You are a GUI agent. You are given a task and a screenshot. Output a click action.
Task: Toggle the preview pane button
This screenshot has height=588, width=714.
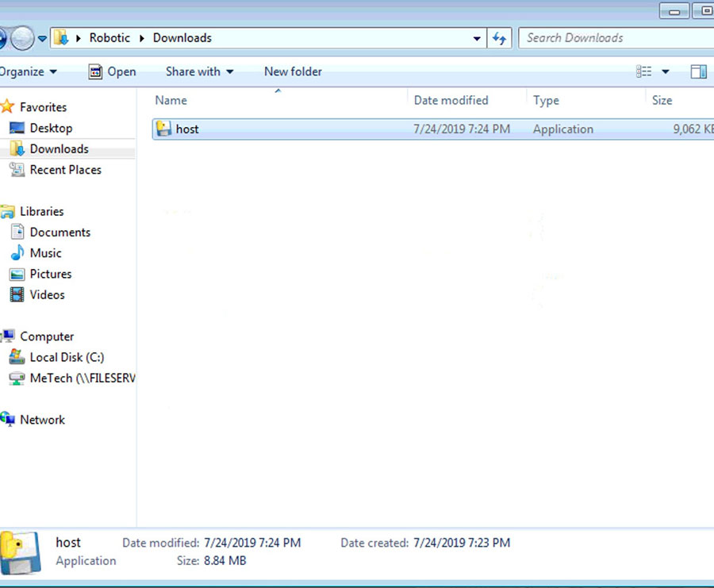click(x=698, y=71)
